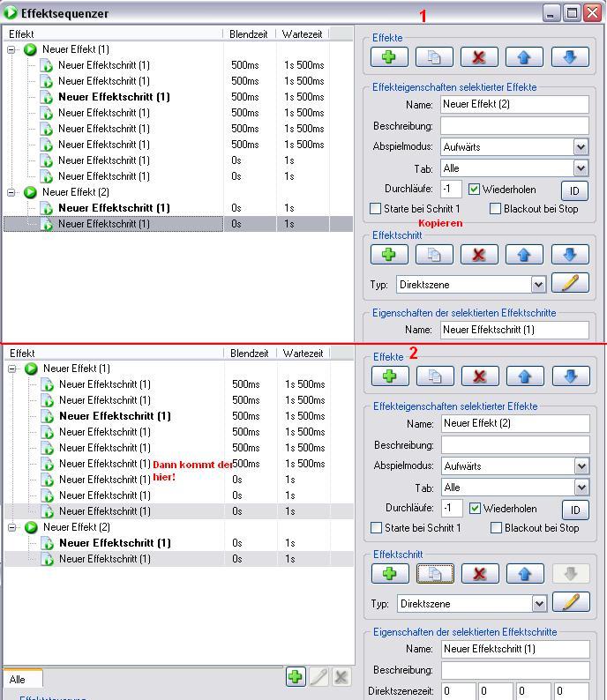The width and height of the screenshot is (607, 700).
Task: Move effect down in upper Effekte group
Action: pyautogui.click(x=570, y=57)
